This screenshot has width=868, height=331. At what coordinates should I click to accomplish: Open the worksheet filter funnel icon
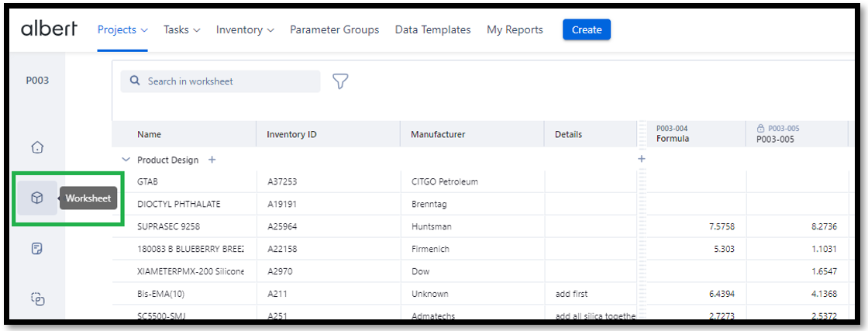[x=339, y=81]
